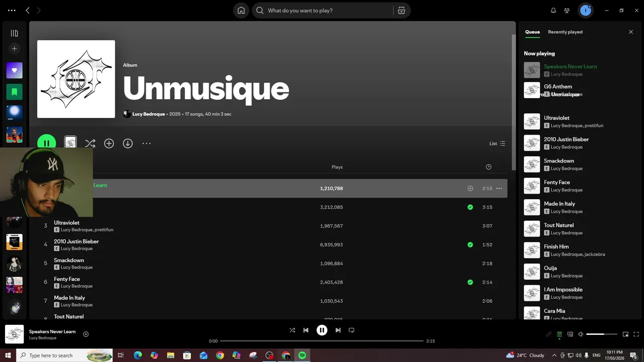Add current song to Liked Songs in player bar
This screenshot has width=644, height=362.
[x=86, y=334]
